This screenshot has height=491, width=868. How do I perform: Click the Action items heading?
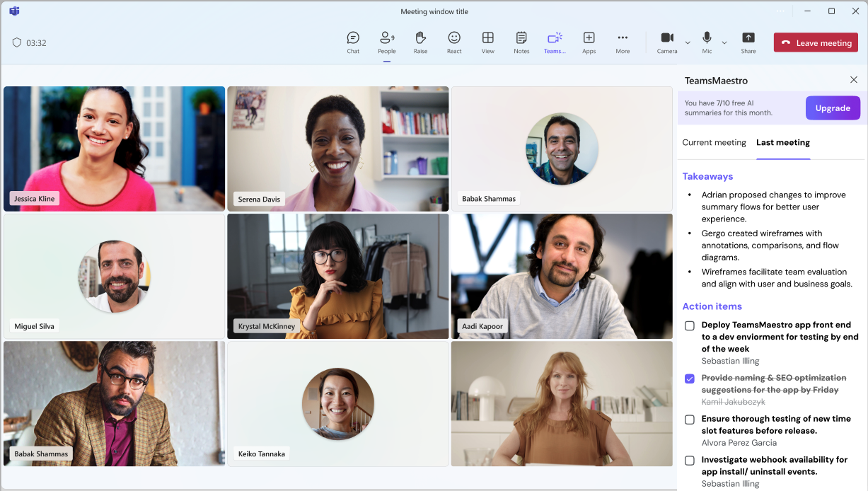pyautogui.click(x=712, y=306)
